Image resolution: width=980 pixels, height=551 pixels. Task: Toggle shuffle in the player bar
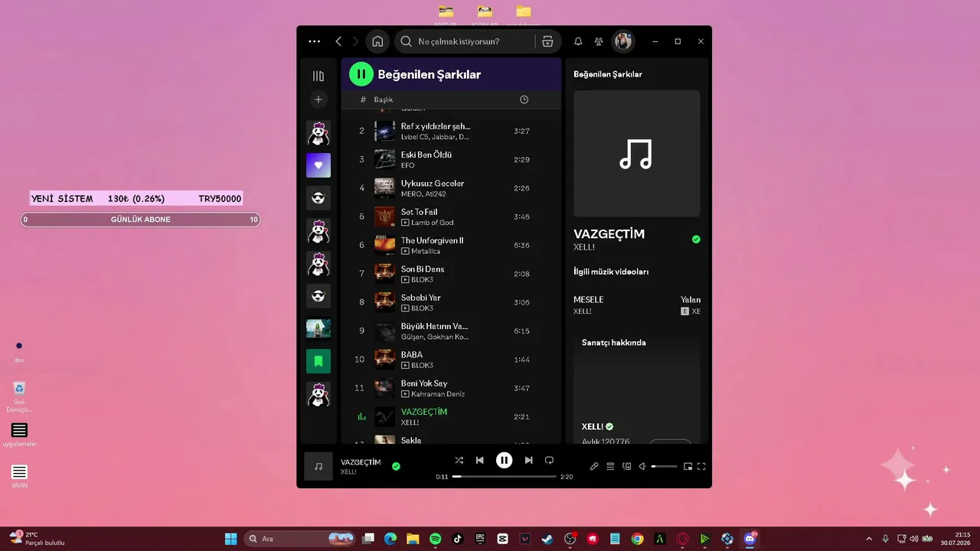coord(459,460)
